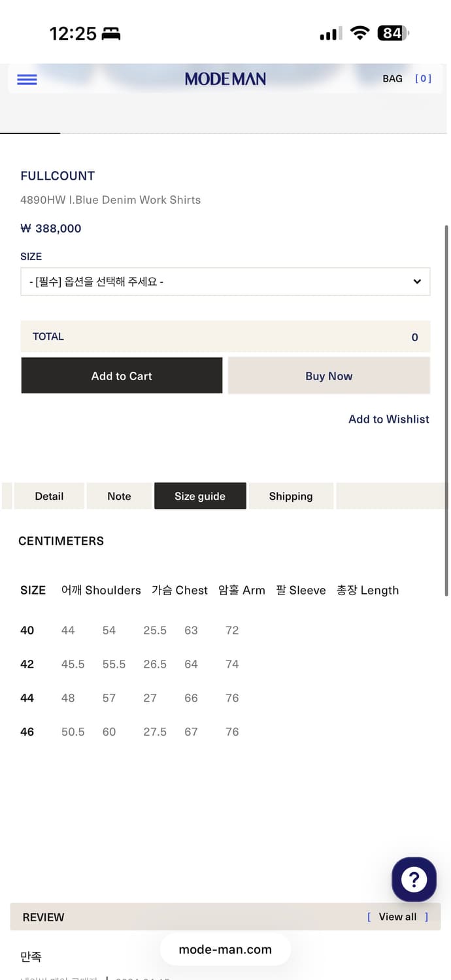Add the denim shirt to cart
The width and height of the screenshot is (451, 980).
(122, 376)
